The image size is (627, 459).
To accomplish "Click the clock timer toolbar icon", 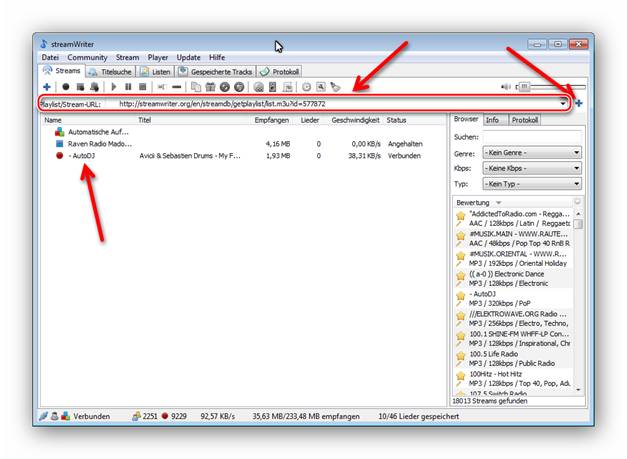I will click(306, 87).
